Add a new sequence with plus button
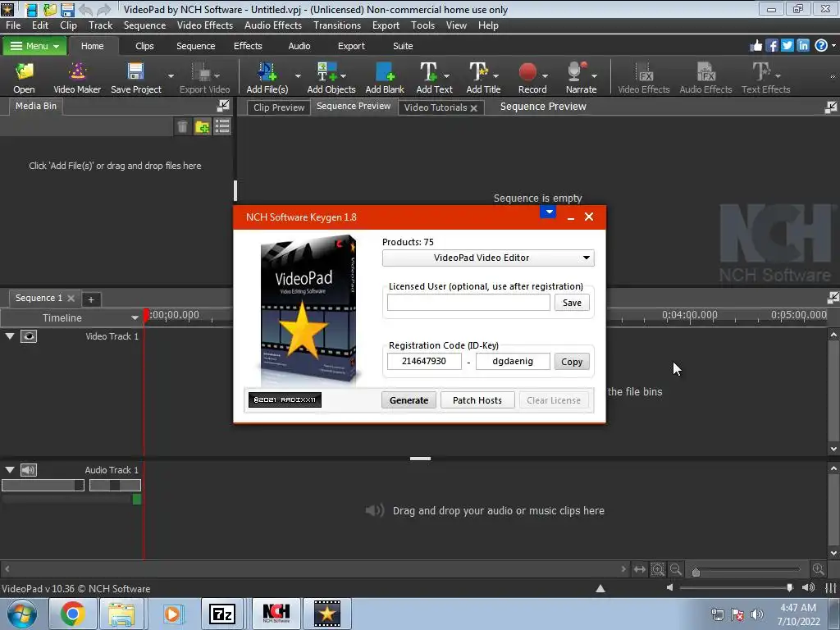This screenshot has height=630, width=840. (x=91, y=299)
